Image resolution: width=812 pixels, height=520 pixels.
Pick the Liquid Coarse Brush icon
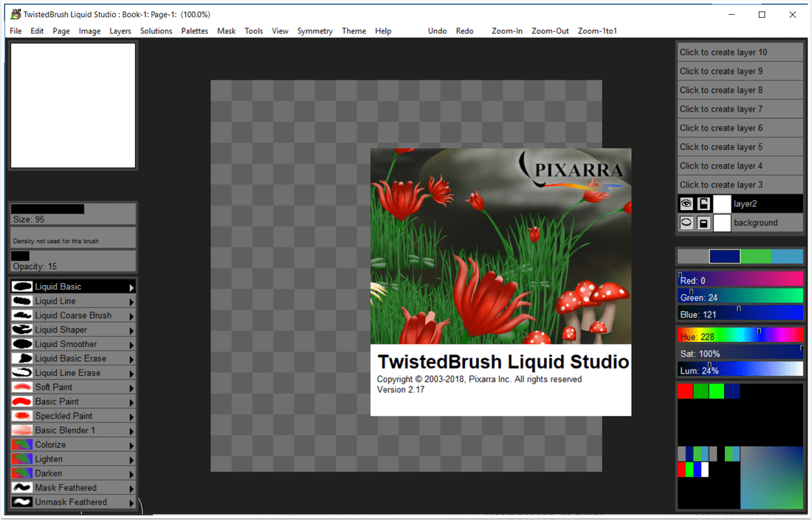coord(22,315)
